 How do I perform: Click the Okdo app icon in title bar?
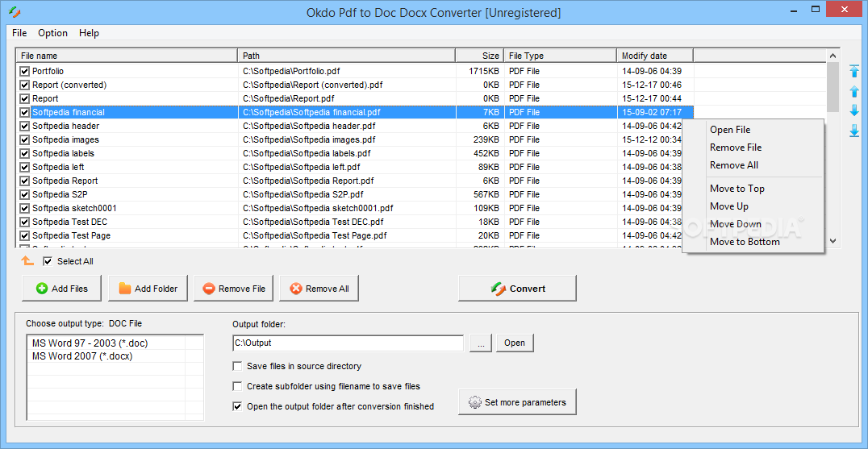click(15, 11)
